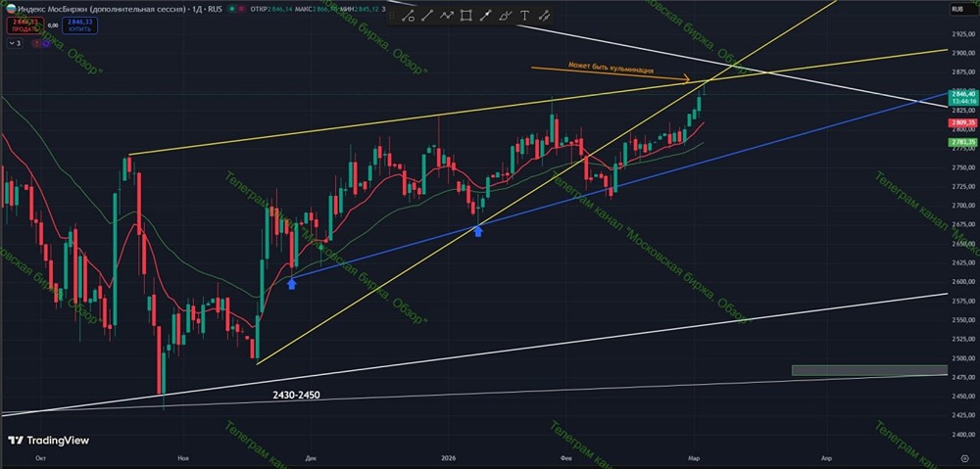
Task: Click the blue КУПИТЬ buy button
Action: (80, 25)
